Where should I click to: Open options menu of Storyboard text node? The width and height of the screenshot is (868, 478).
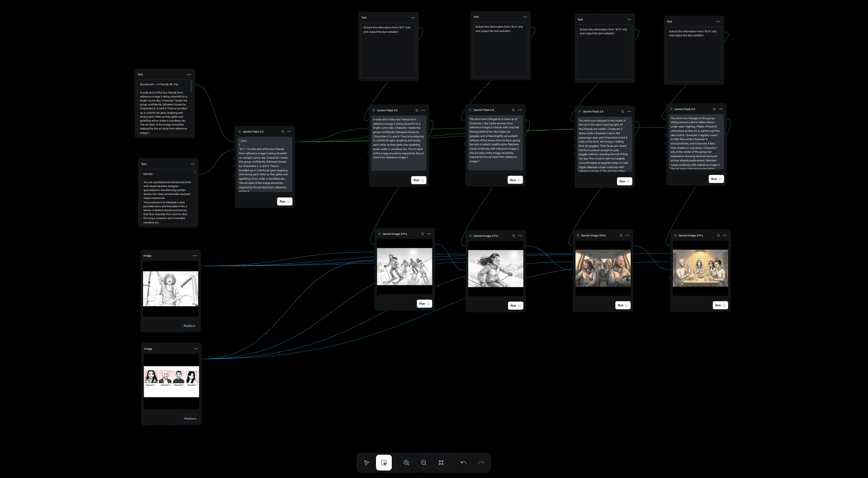pos(189,75)
